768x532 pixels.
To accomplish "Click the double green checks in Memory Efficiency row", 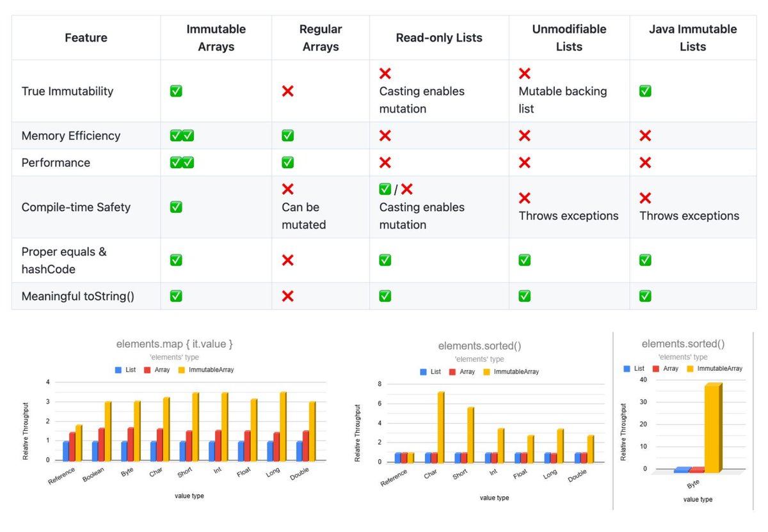I will pos(182,136).
